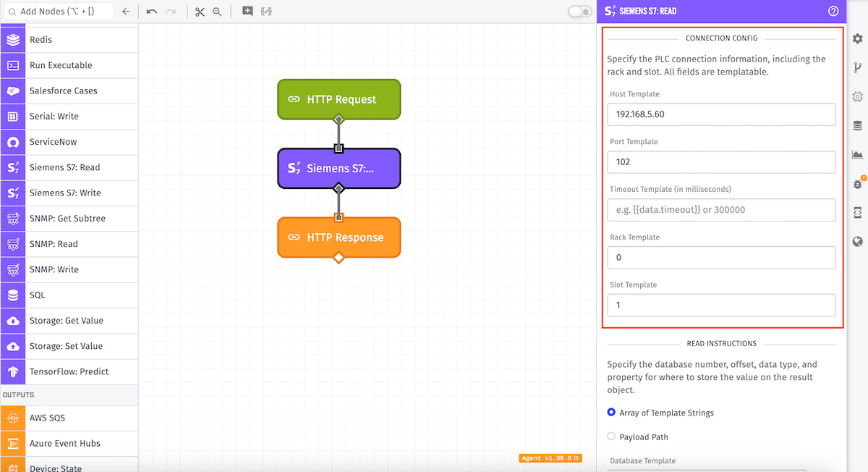Select the Salesforce Cases node icon
Viewport: 868px width, 472px height.
(x=13, y=90)
